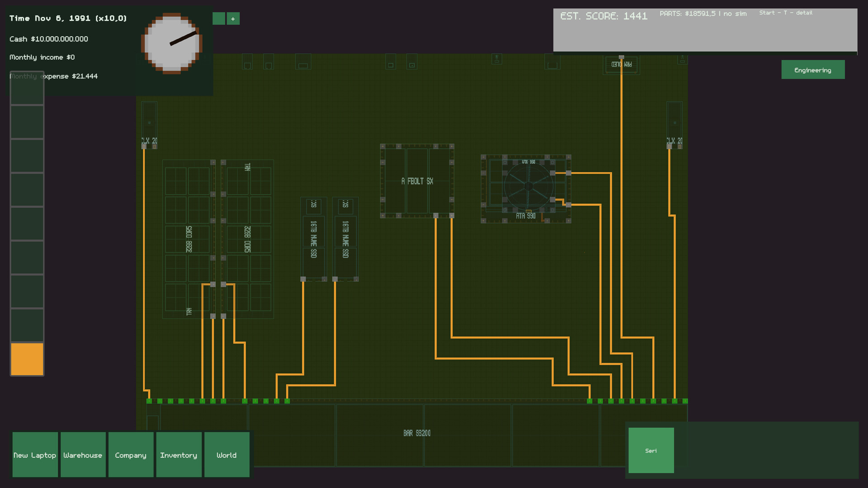Click the PARTS: $18591,5 cost text
The width and height of the screenshot is (868, 488).
click(x=703, y=14)
